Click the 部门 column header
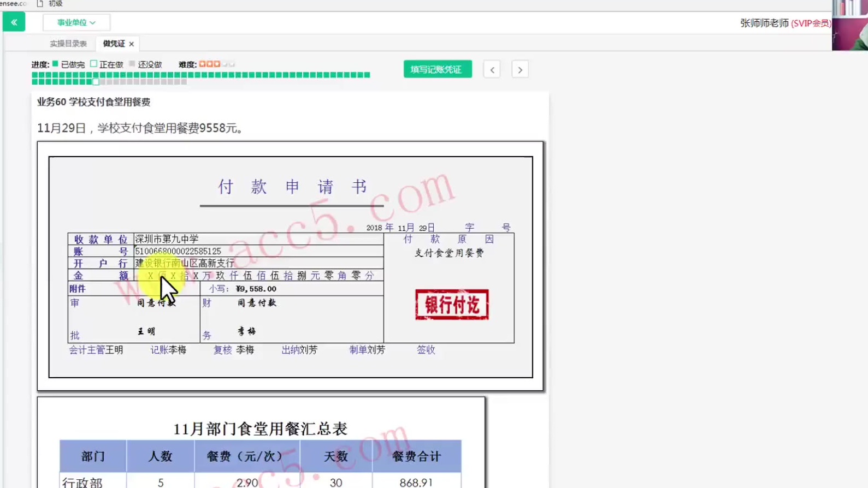The width and height of the screenshot is (868, 488). [93, 456]
